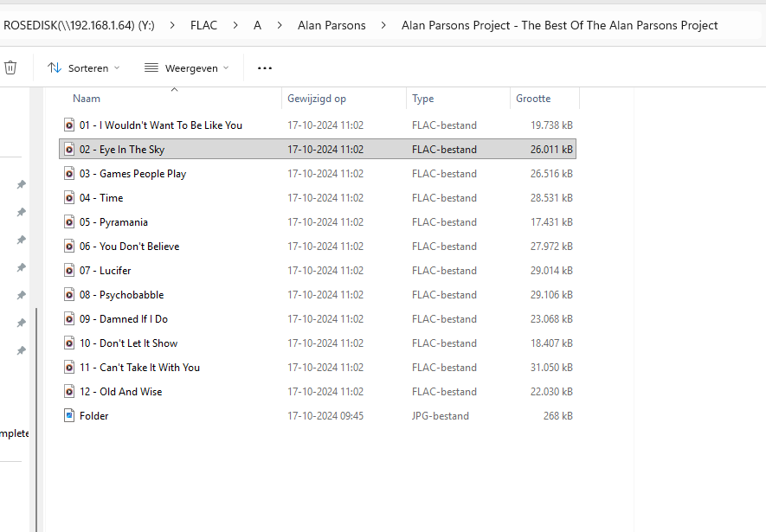The height and width of the screenshot is (532, 766).
Task: Click the file icon of 09 - Damned If I Do
Action: pos(69,318)
